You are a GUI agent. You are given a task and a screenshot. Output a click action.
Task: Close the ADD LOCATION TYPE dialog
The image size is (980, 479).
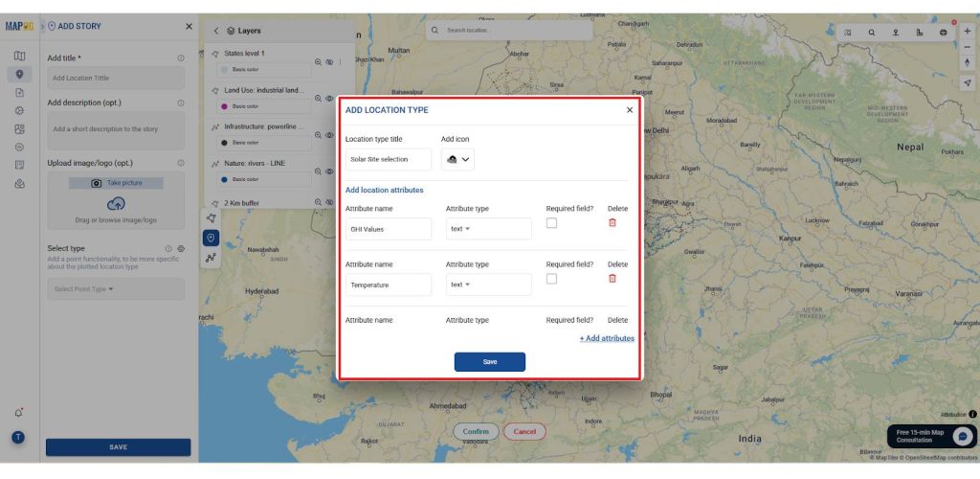pos(630,110)
